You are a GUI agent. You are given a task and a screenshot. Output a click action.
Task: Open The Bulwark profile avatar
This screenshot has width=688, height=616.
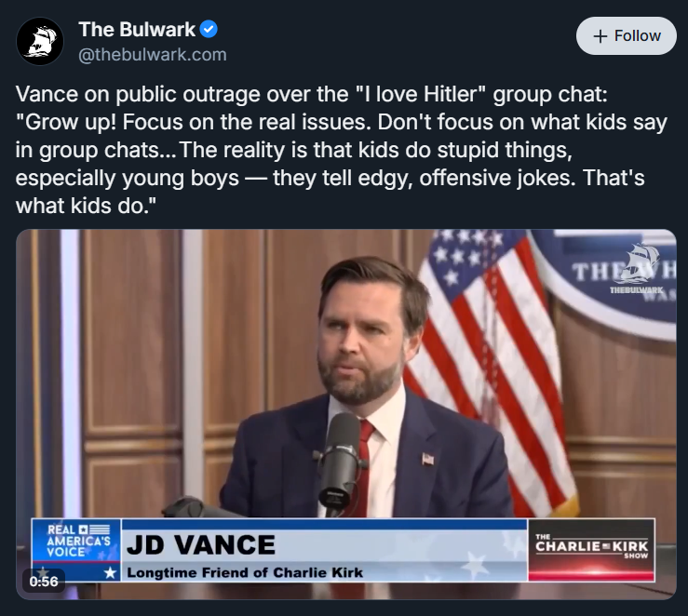tap(40, 41)
